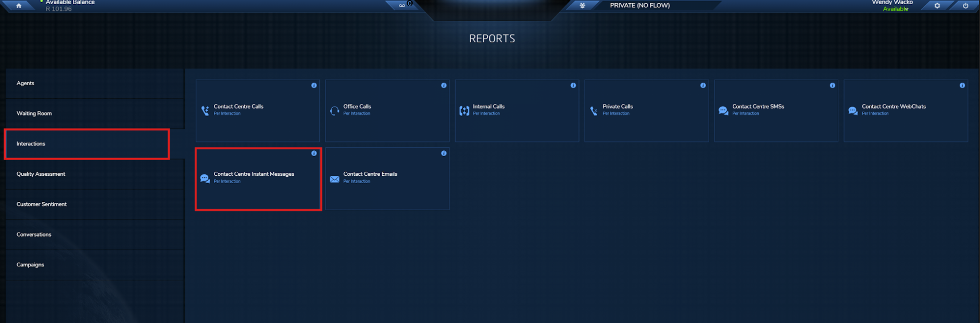Select Conversations in the sidebar

tap(95, 235)
